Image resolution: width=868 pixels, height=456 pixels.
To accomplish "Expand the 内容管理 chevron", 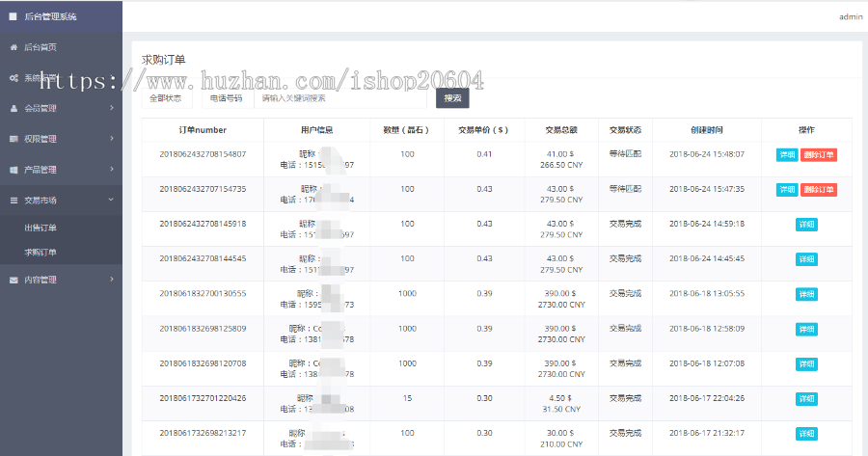I will click(112, 280).
